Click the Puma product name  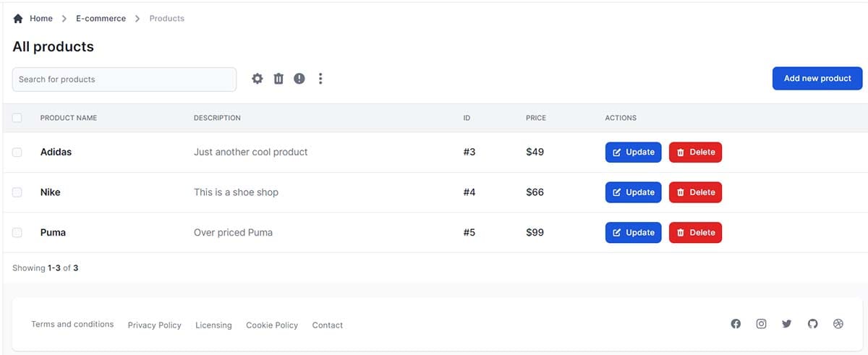tap(53, 233)
